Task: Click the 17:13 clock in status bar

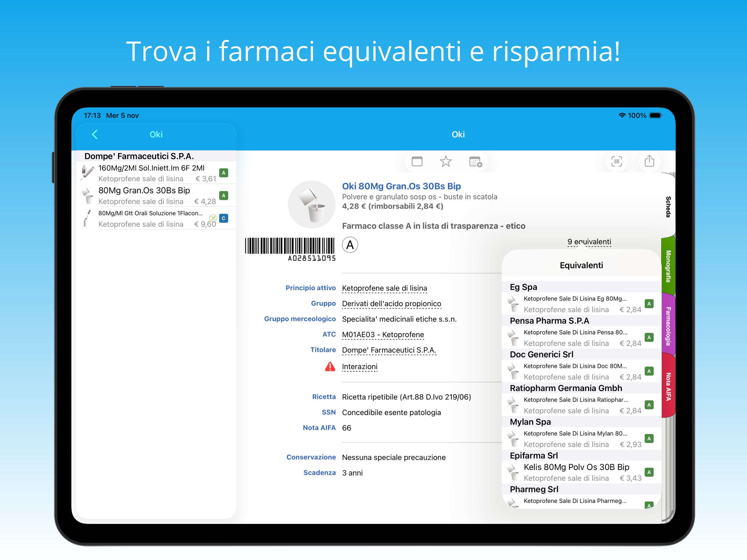Action: (x=92, y=115)
